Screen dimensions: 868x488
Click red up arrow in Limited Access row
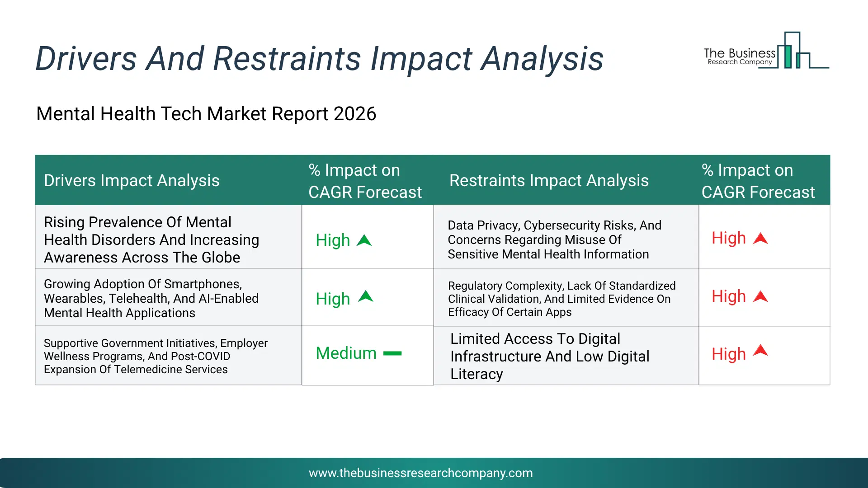click(760, 350)
